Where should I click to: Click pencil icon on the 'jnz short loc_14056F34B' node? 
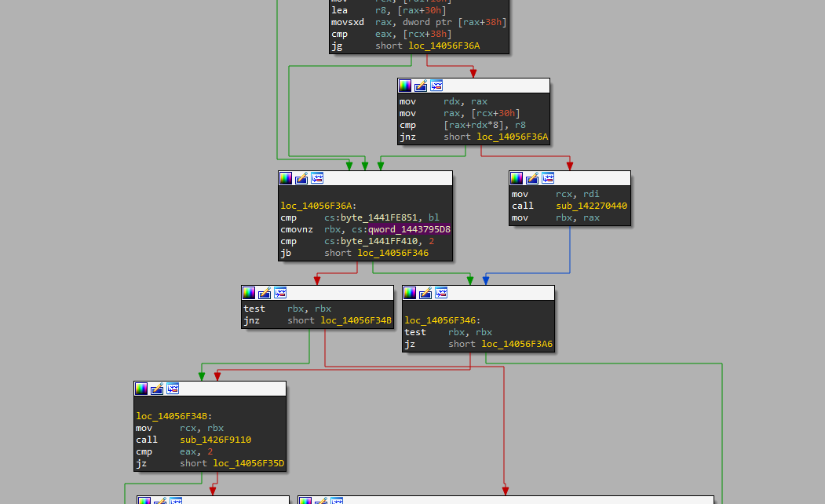265,293
